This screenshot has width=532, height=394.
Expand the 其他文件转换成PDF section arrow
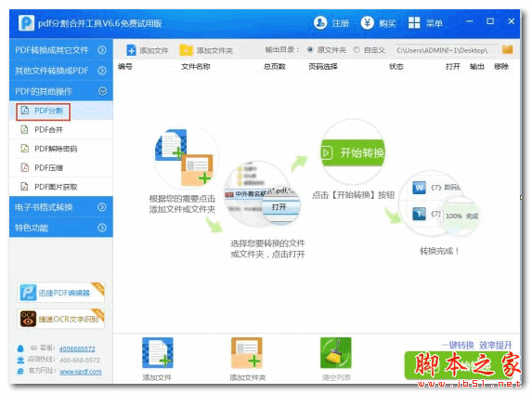point(102,71)
